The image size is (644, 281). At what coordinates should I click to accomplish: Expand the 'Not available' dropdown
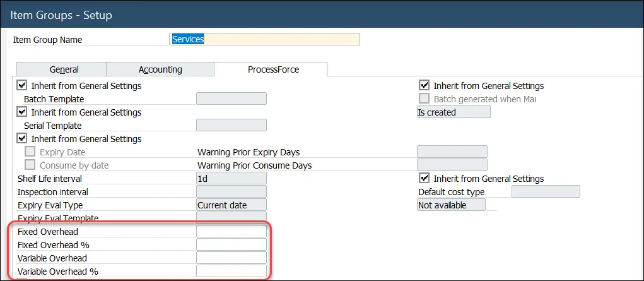(451, 205)
